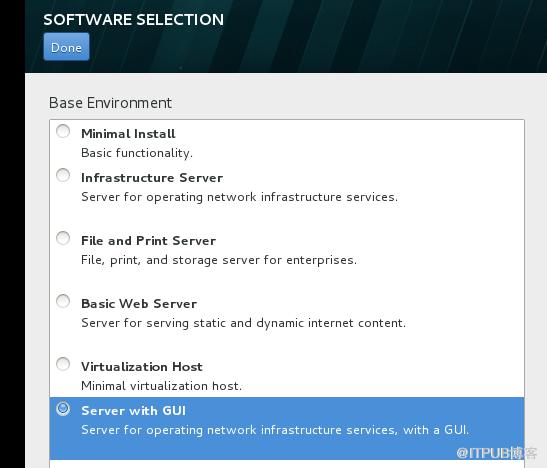Pick the Basic Web Server radio button

63,301
